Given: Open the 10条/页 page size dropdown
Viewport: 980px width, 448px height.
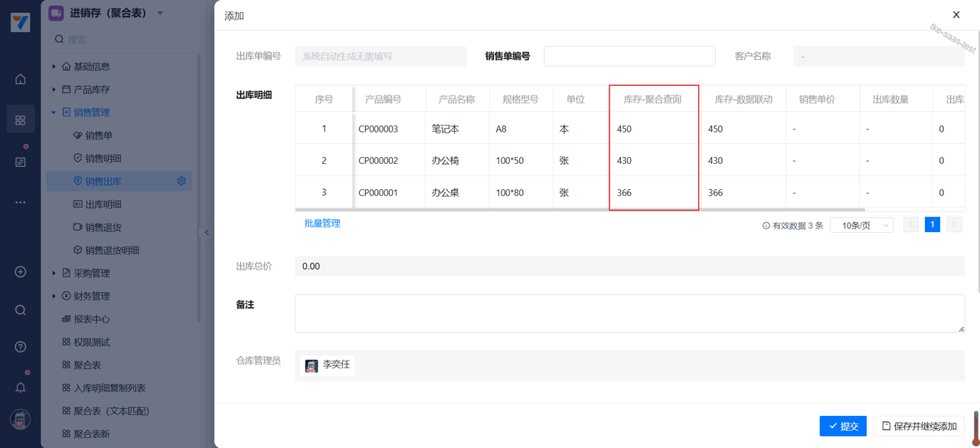Looking at the screenshot, I should point(861,225).
